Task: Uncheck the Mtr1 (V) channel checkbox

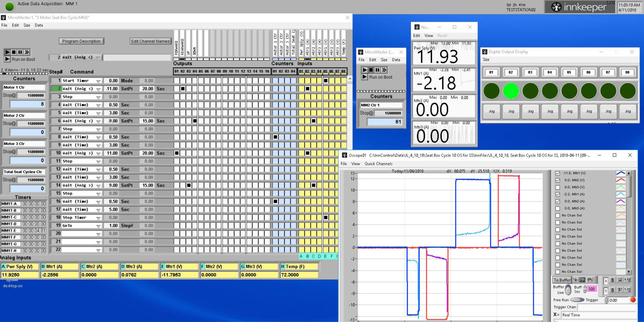Action: (558, 173)
